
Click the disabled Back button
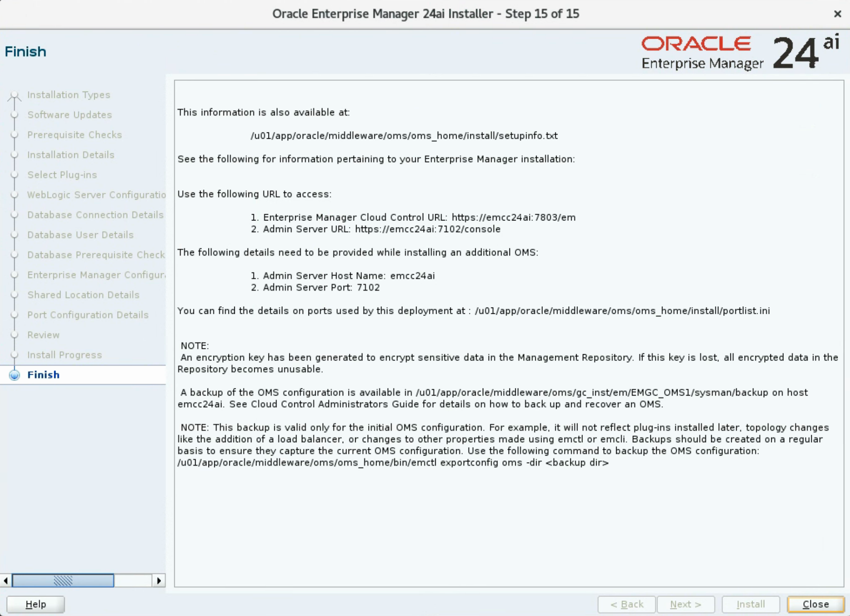click(x=626, y=604)
